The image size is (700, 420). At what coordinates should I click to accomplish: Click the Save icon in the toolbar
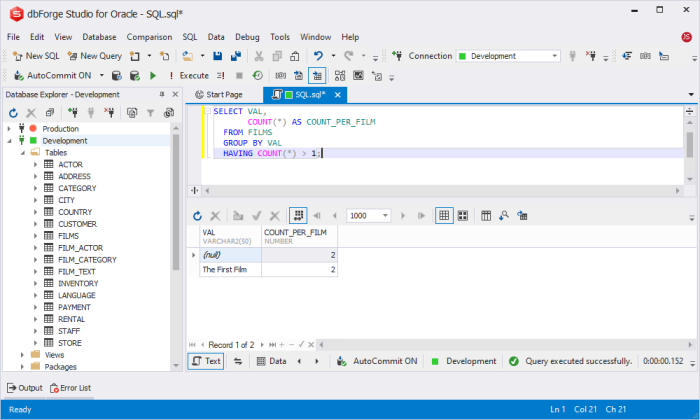coord(218,56)
